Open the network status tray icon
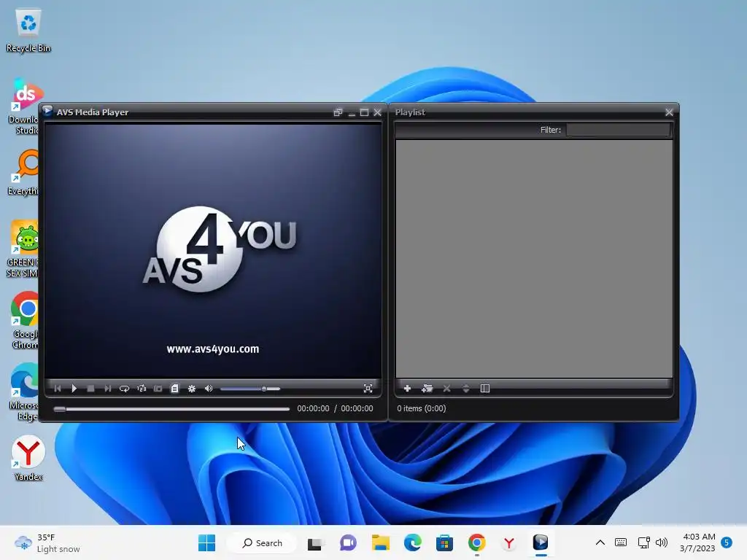This screenshot has width=747, height=560. [x=643, y=542]
